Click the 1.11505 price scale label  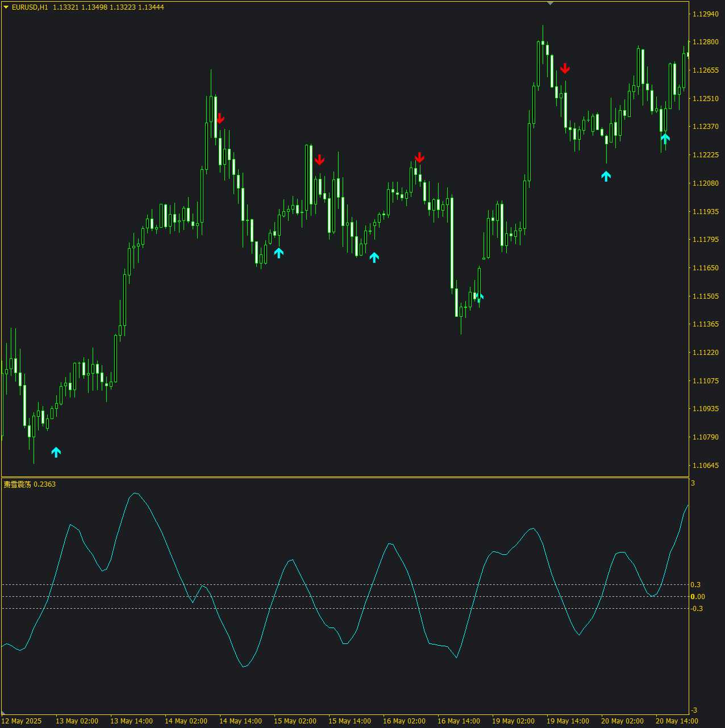click(x=705, y=296)
